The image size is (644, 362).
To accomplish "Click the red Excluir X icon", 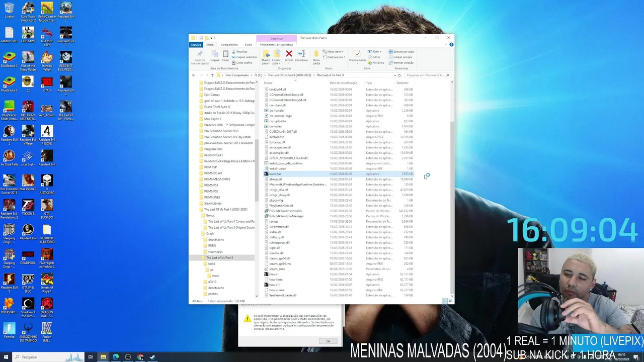I will (289, 54).
